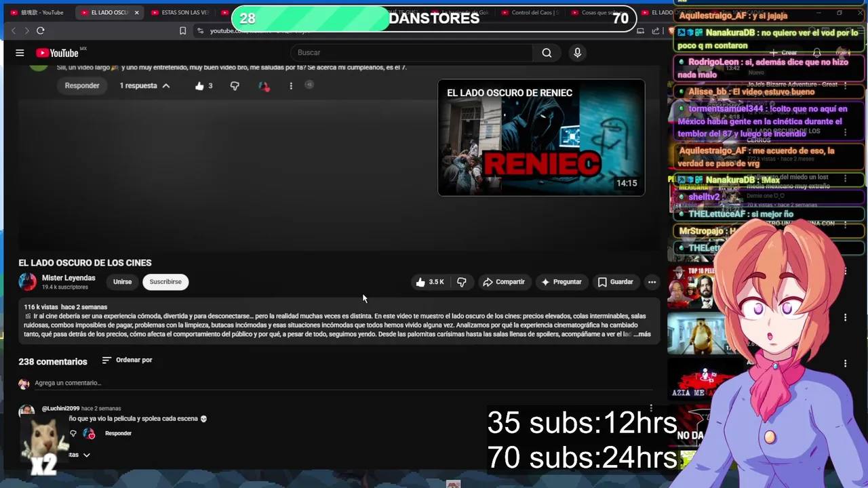The image size is (868, 488).
Task: Open the YouTube guide hamburger menu
Action: tap(20, 53)
